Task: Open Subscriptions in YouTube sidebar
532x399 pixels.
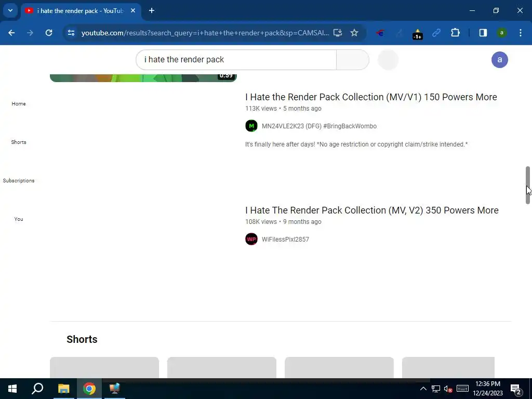Action: pos(19,180)
